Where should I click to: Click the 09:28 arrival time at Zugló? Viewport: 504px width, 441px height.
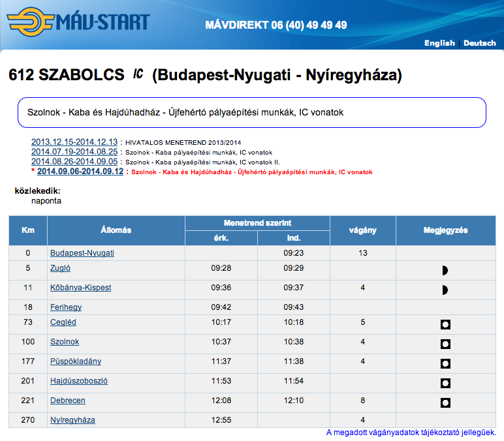click(221, 268)
